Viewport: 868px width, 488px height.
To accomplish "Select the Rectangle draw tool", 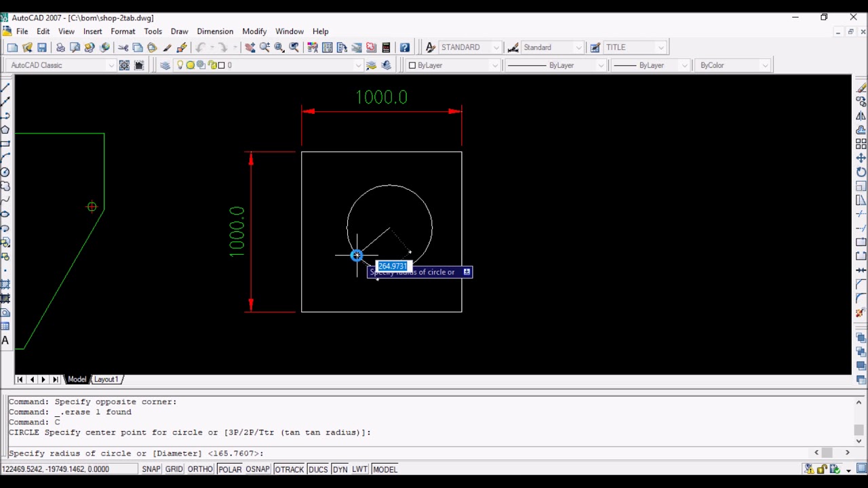I will (5, 144).
